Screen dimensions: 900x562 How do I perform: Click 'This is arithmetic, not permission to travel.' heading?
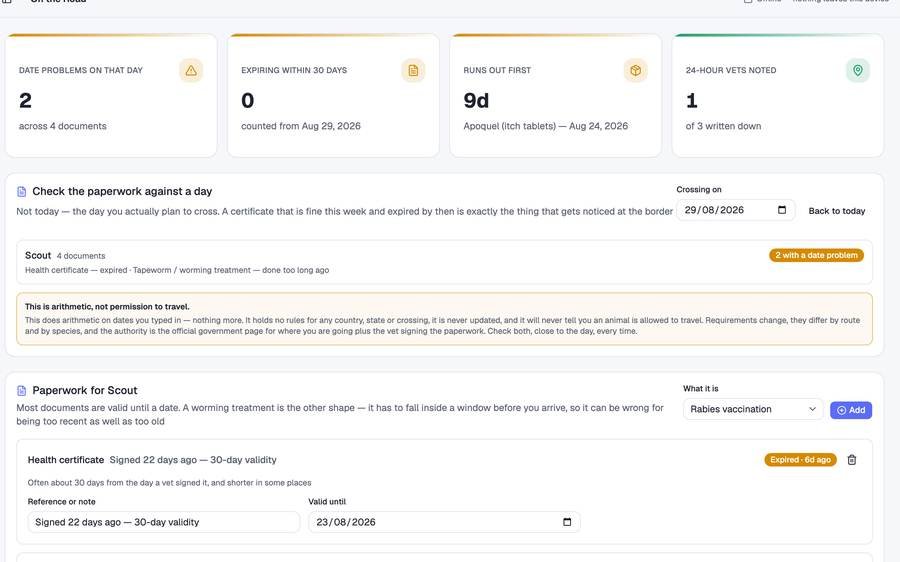click(x=107, y=307)
